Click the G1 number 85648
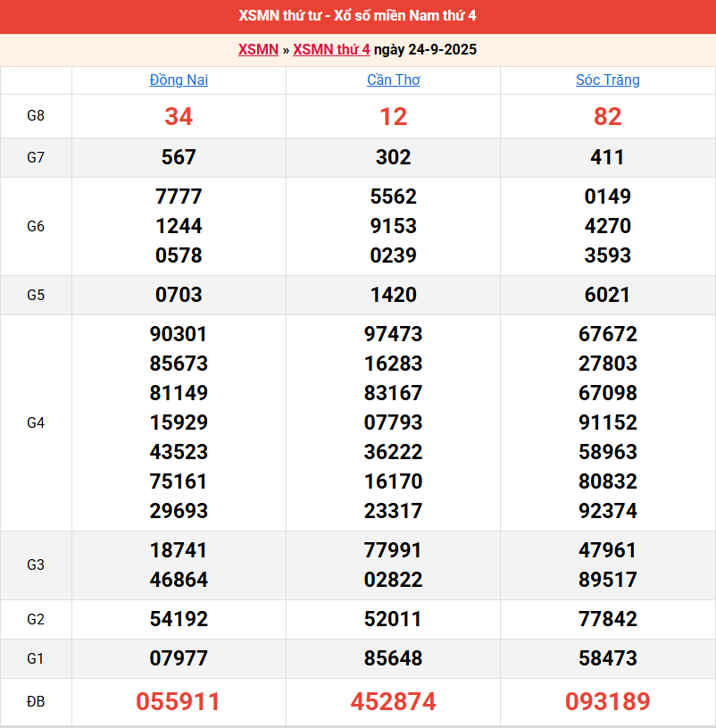 click(x=393, y=658)
